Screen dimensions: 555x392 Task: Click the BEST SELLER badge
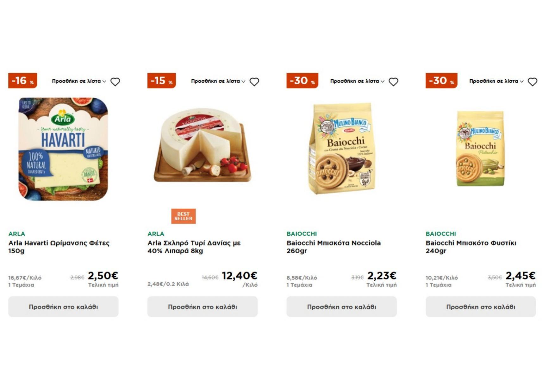coord(184,216)
